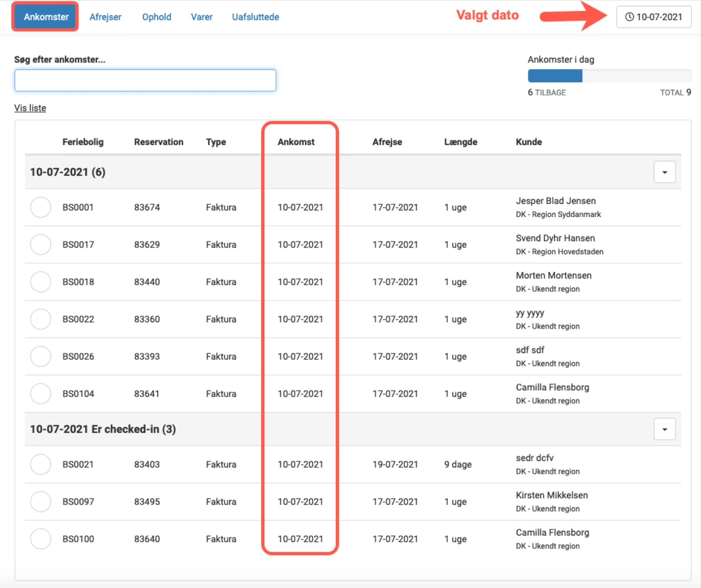Switch to the Afrejser tab
The height and width of the screenshot is (588, 701).
(105, 17)
